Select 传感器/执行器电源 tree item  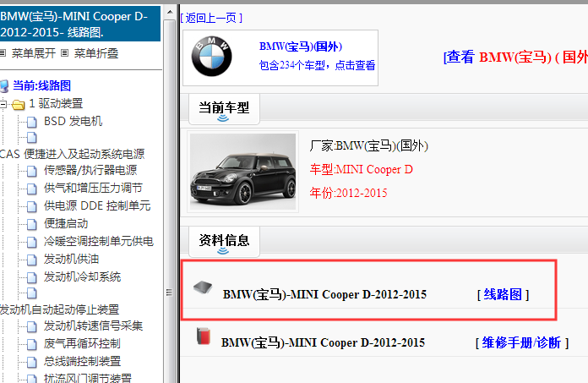coord(90,170)
